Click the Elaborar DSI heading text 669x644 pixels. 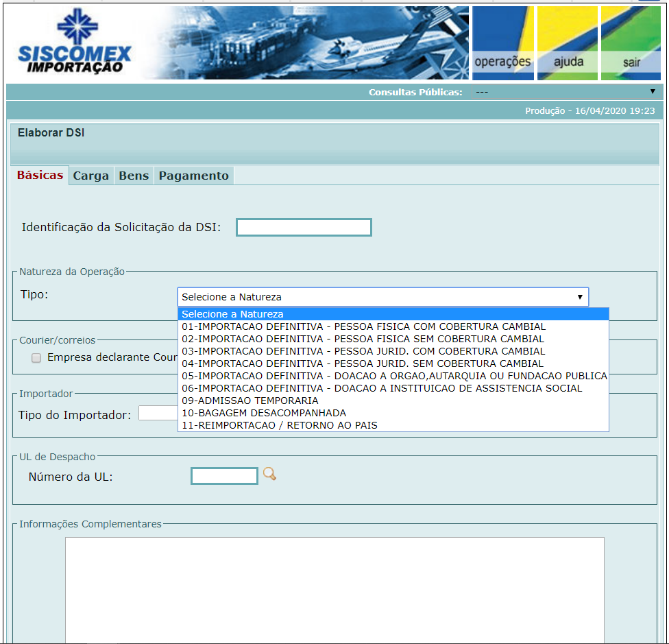tap(51, 133)
